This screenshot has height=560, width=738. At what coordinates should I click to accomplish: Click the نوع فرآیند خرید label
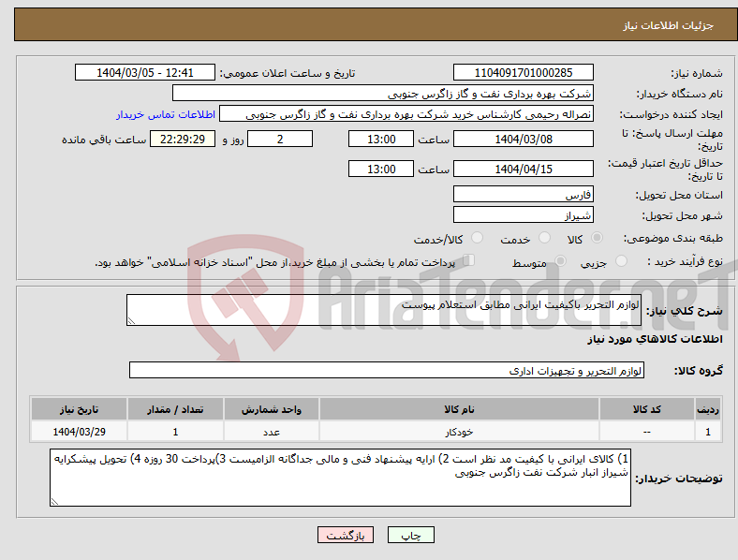(686, 261)
